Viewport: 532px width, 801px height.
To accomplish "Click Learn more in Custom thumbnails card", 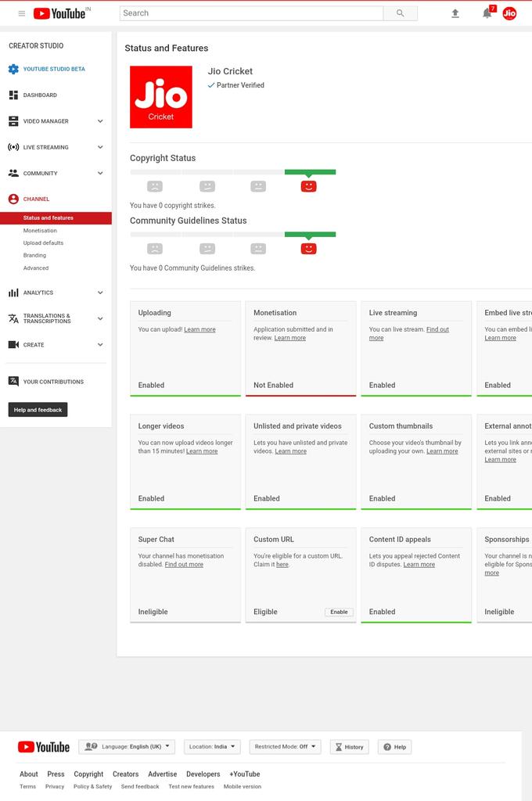I will [x=442, y=451].
